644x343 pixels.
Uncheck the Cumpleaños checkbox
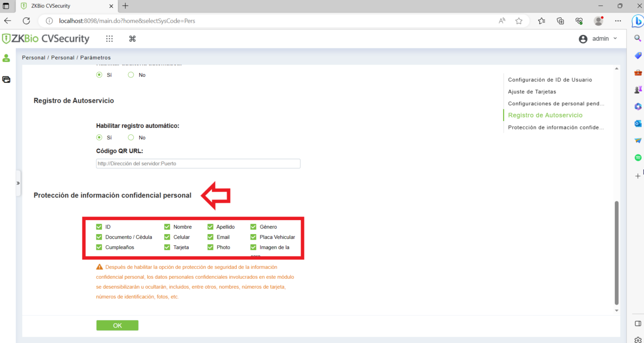click(99, 247)
